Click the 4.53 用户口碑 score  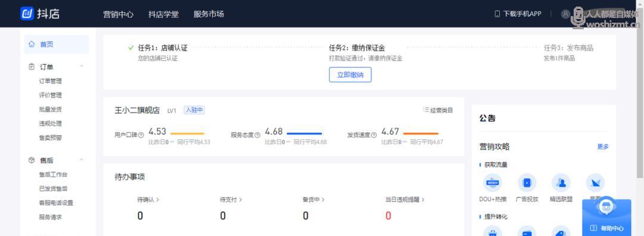[157, 132]
